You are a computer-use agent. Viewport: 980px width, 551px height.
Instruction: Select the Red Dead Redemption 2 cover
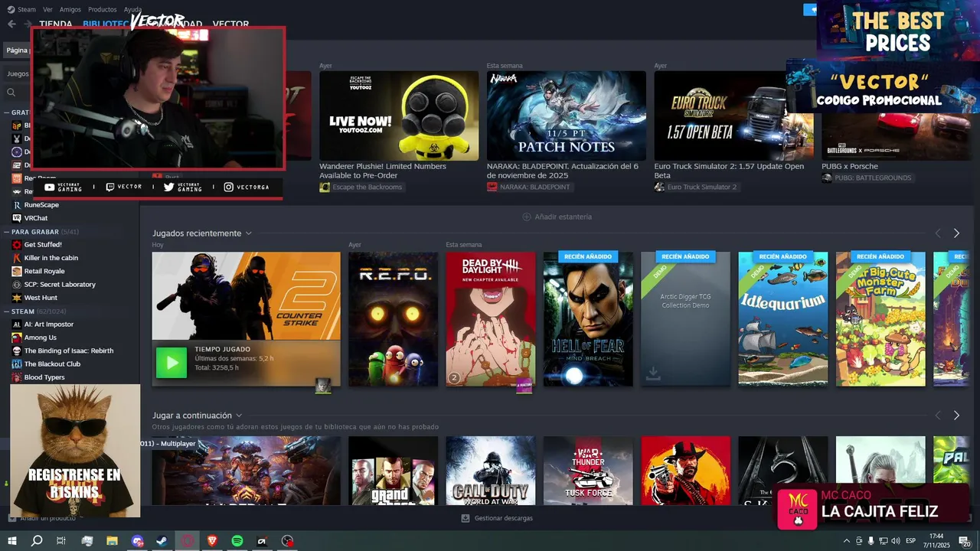click(686, 471)
